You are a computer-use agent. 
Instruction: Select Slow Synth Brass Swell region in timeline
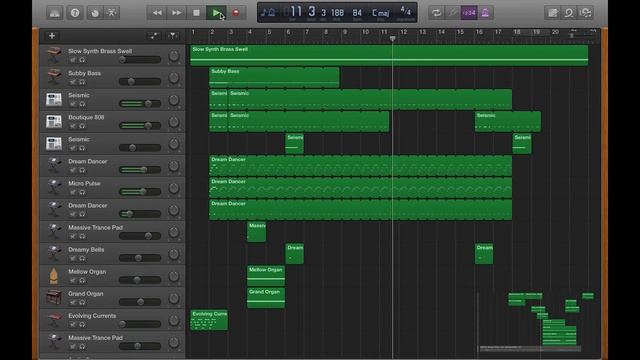click(389, 55)
